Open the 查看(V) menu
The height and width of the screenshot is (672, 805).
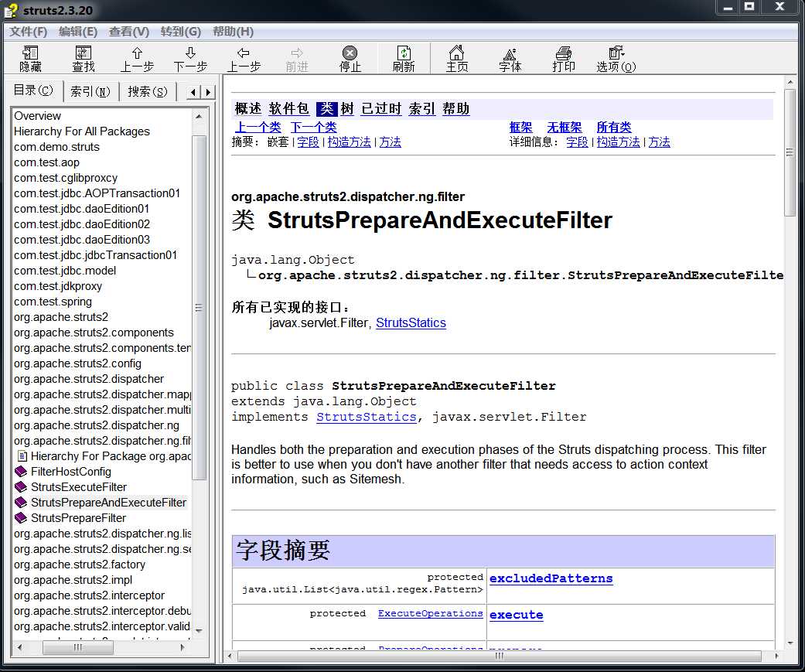[x=129, y=32]
